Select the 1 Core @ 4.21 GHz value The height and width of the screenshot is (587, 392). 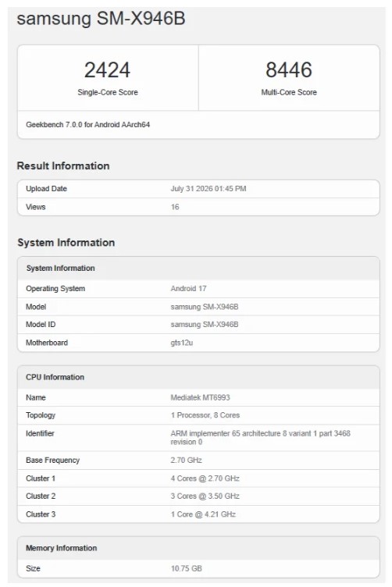pyautogui.click(x=203, y=514)
